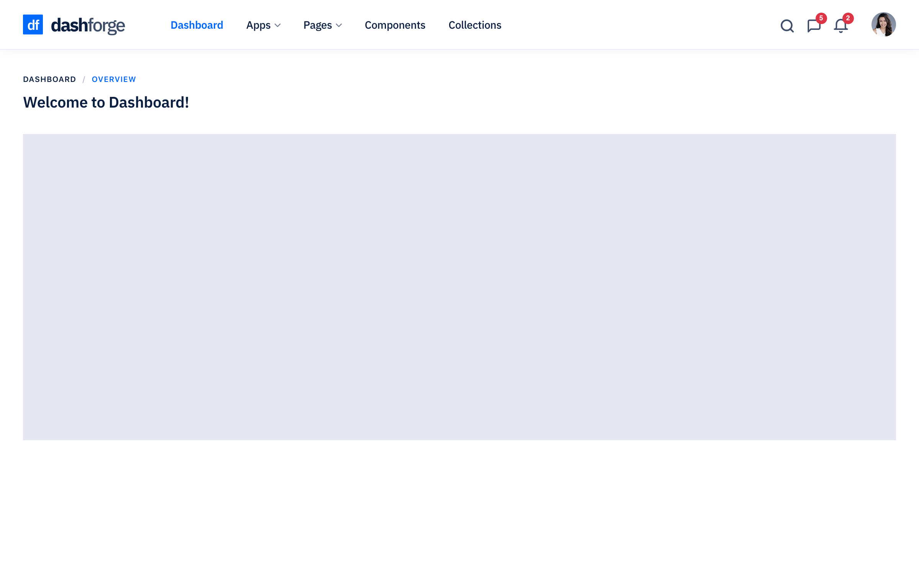This screenshot has width=919, height=588.
Task: Click the OVERVIEW breadcrumb link
Action: coord(114,79)
